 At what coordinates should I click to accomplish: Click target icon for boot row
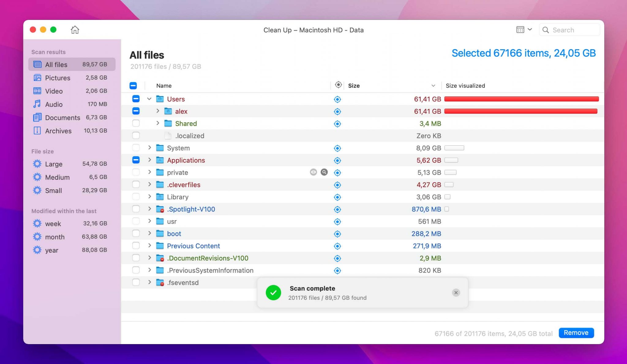tap(337, 234)
